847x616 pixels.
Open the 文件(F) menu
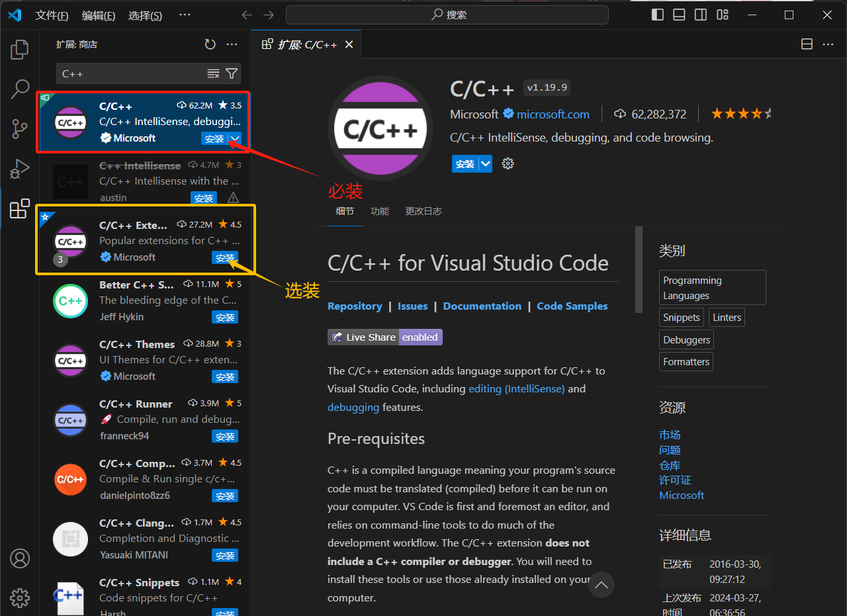(x=52, y=15)
